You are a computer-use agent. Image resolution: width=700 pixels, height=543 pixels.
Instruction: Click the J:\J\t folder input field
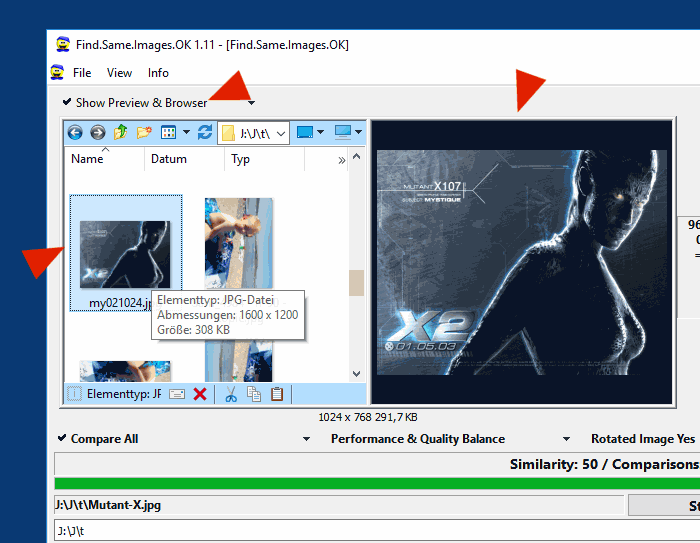[377, 531]
